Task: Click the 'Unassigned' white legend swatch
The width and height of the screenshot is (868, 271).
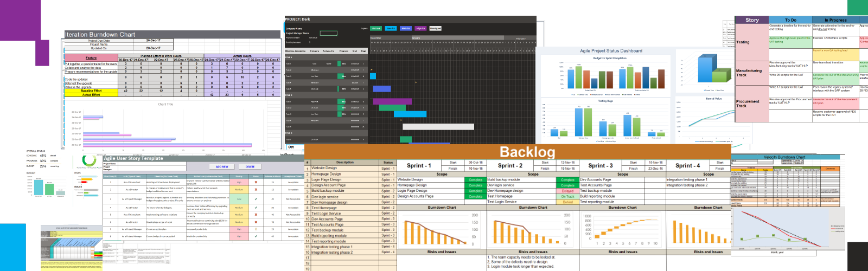Action: click(x=436, y=28)
